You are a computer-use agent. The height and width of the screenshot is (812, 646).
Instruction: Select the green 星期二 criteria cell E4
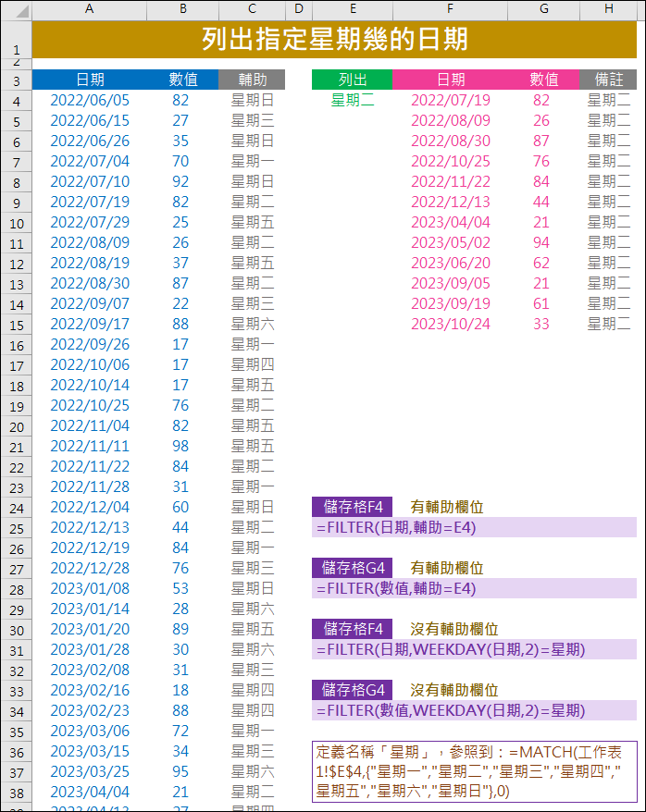point(353,100)
